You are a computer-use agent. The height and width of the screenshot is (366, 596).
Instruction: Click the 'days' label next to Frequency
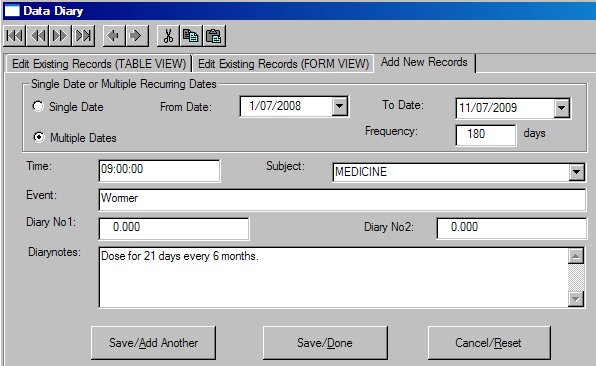coord(534,133)
